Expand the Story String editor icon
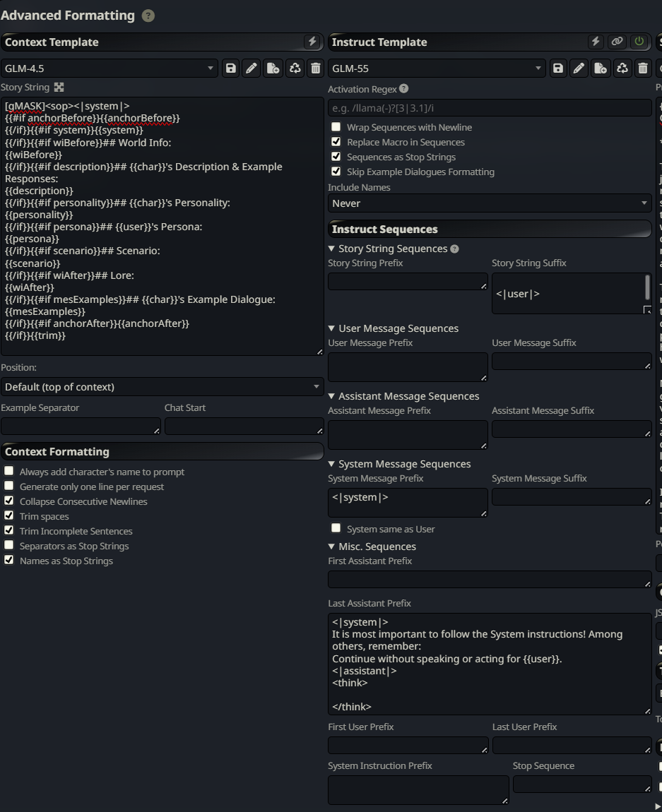The image size is (662, 812). [59, 88]
